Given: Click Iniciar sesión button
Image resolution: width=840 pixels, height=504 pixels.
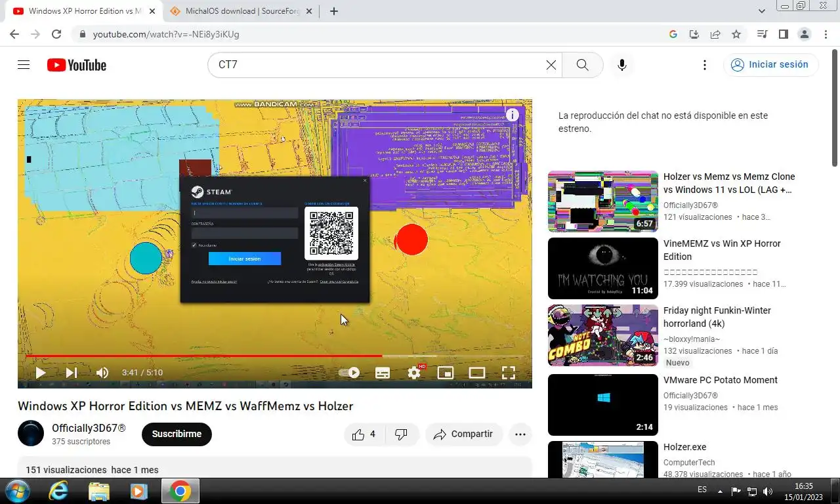Looking at the screenshot, I should (x=770, y=65).
